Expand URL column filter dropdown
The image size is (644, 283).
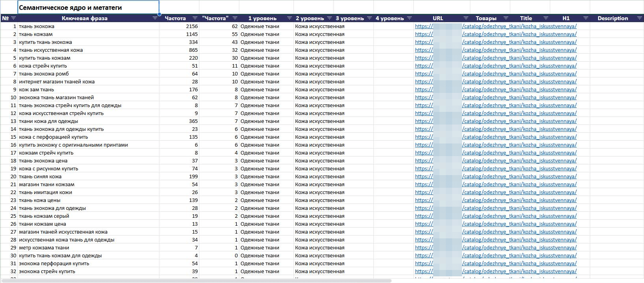[466, 18]
